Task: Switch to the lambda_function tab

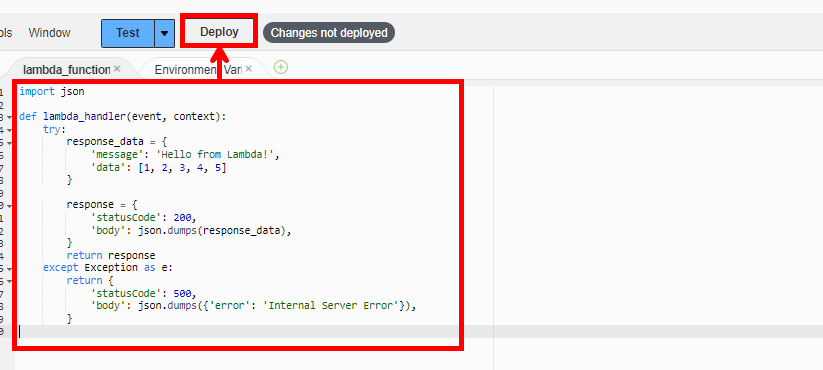Action: (x=67, y=69)
